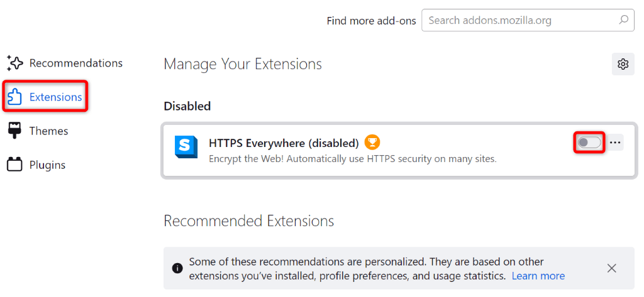Screen dimensions: 644x297
Task: Focus the Search addons.mozilla.org field
Action: tap(522, 21)
